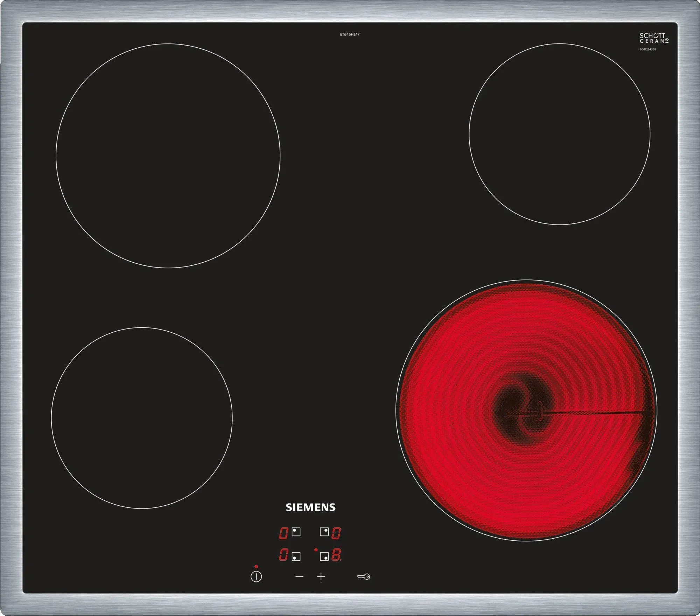Image resolution: width=700 pixels, height=616 pixels.
Task: Tap the front-left heat display showing 0
Action: point(283,555)
